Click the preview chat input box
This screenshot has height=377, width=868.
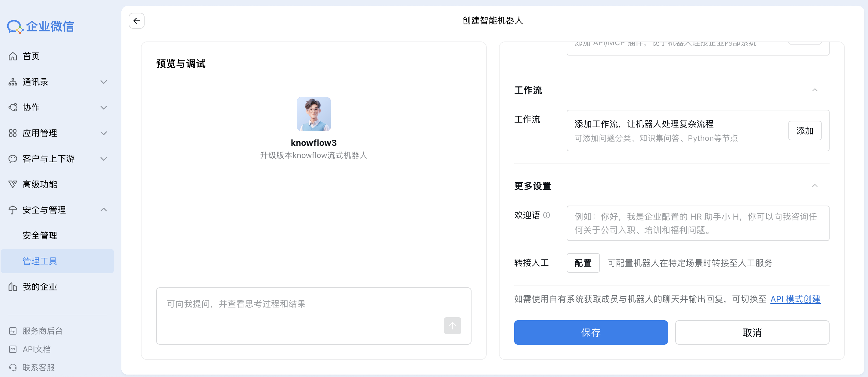pyautogui.click(x=314, y=316)
